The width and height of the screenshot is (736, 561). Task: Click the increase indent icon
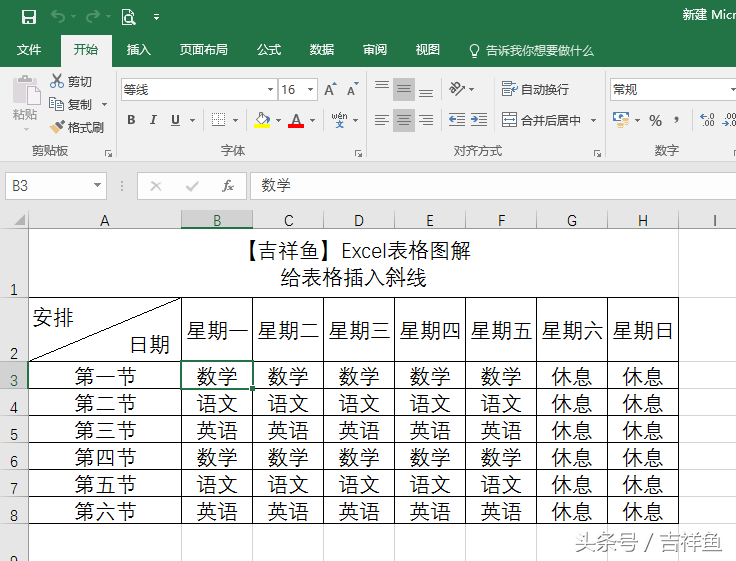coord(479,120)
